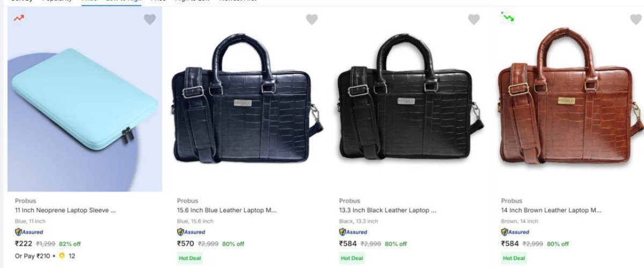Click the green price-drop arrow icon
Image resolution: width=644 pixels, height=268 pixels.
(x=508, y=17)
